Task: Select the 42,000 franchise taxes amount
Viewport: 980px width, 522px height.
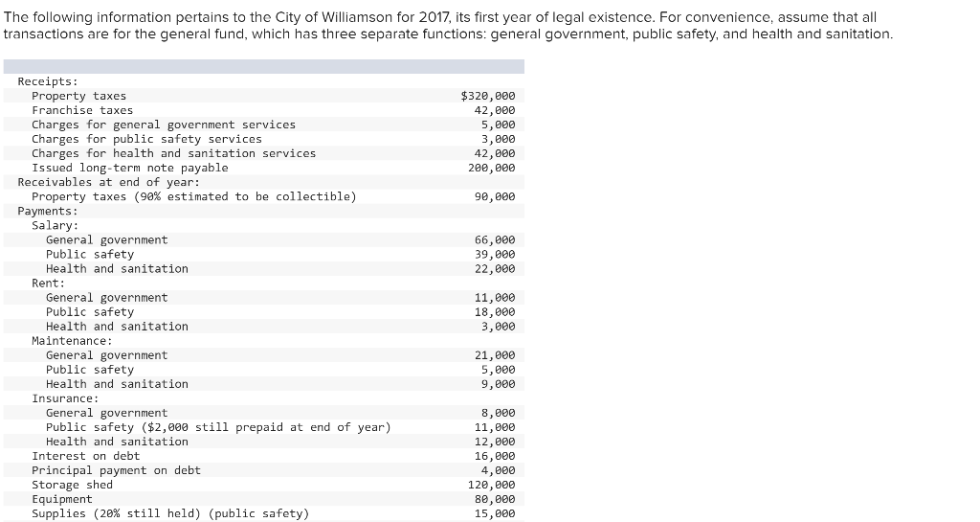Action: point(495,110)
